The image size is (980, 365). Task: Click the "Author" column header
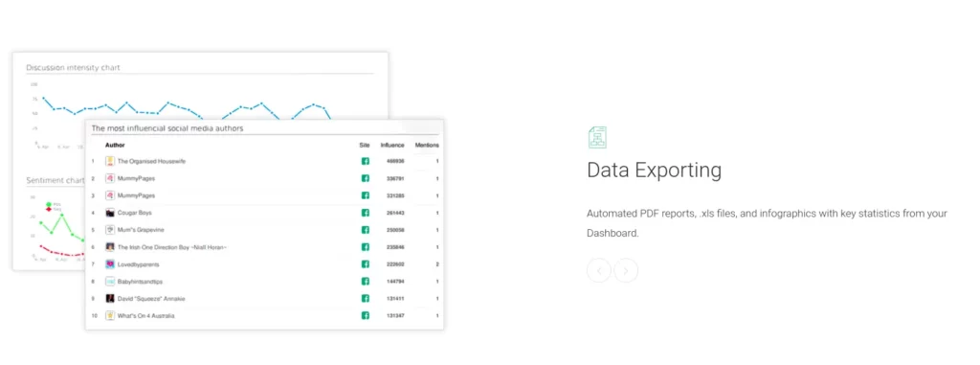115,146
